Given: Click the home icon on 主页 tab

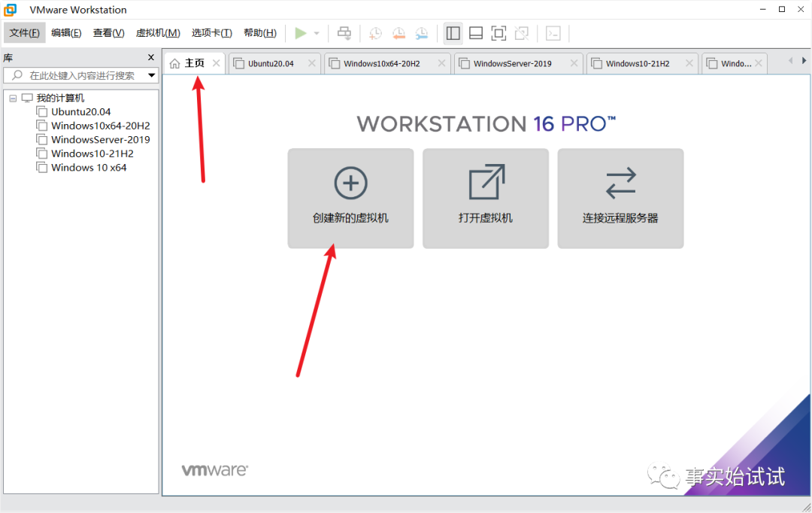Looking at the screenshot, I should 175,63.
